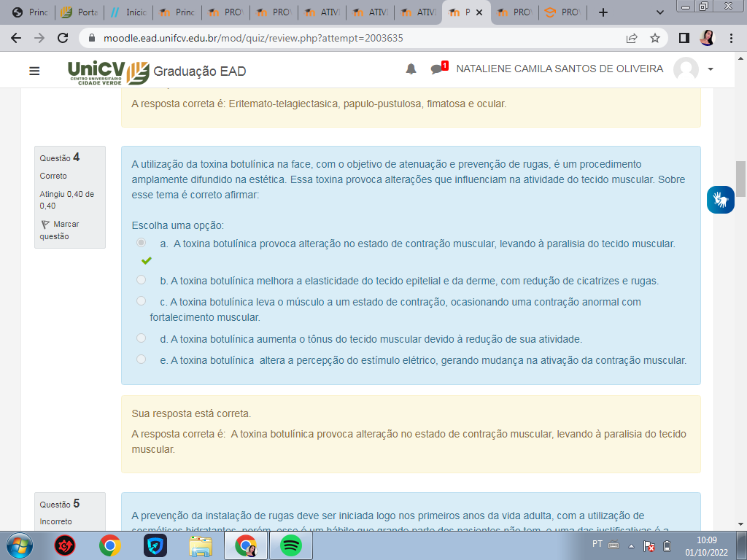Open Chrome three-dot menu

(x=731, y=38)
